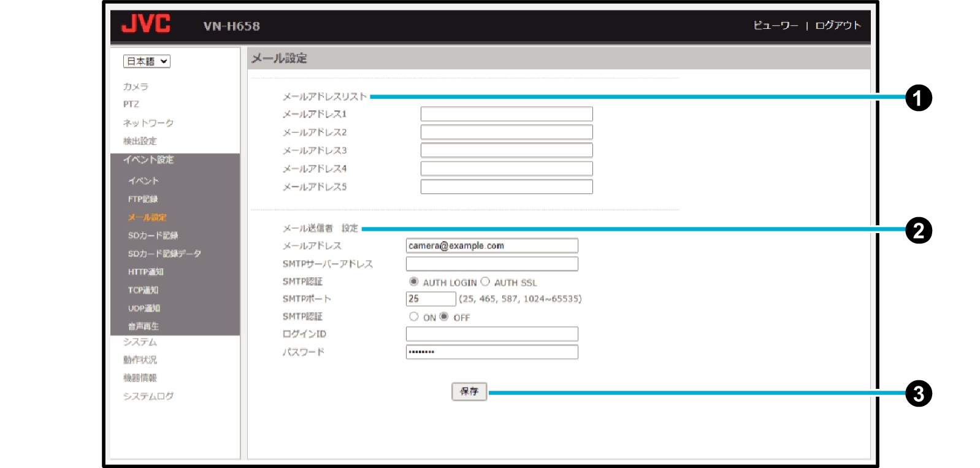The width and height of the screenshot is (980, 468).
Task: Select the メール設定 submenu item
Action: 147,217
